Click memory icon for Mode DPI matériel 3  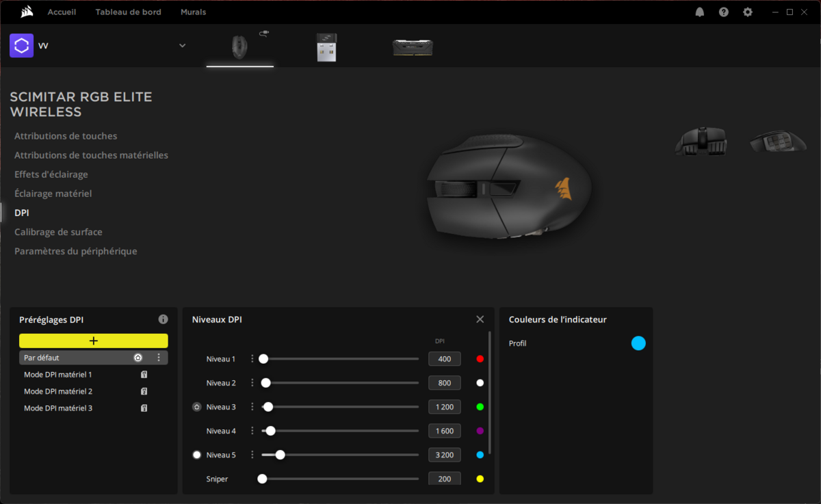pyautogui.click(x=144, y=408)
